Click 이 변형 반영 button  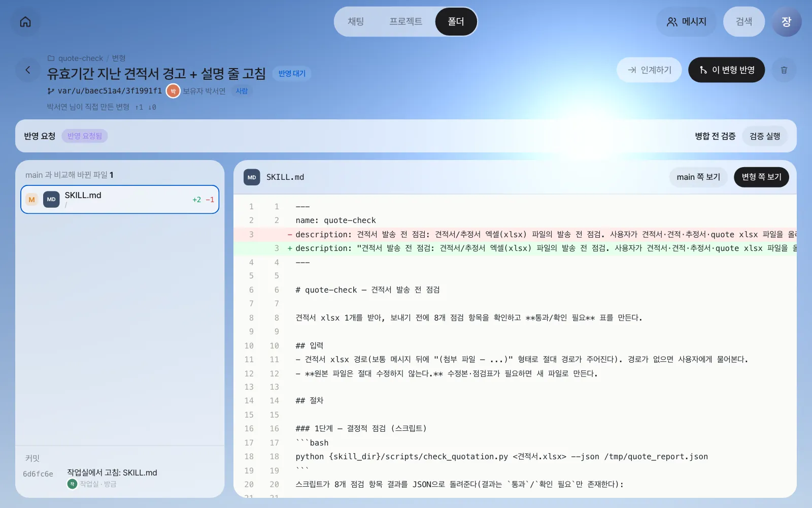click(726, 70)
